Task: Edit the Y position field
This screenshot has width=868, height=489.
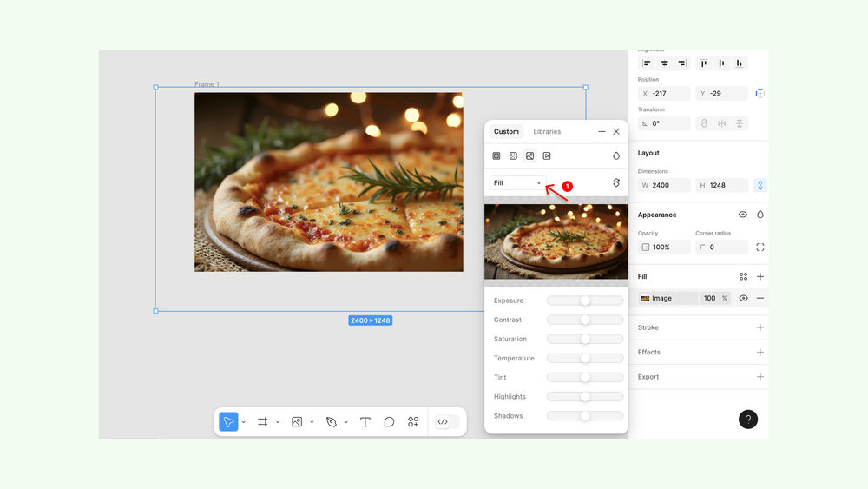Action: [722, 94]
